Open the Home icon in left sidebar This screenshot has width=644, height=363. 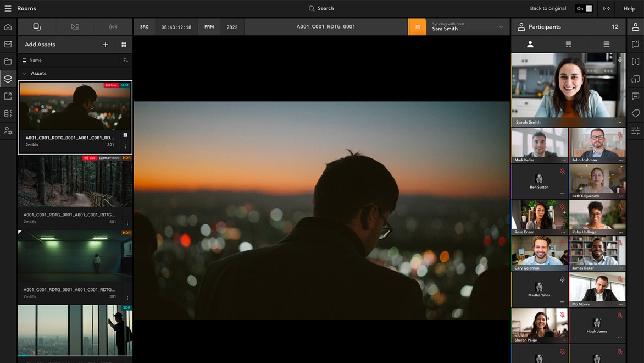tap(8, 27)
